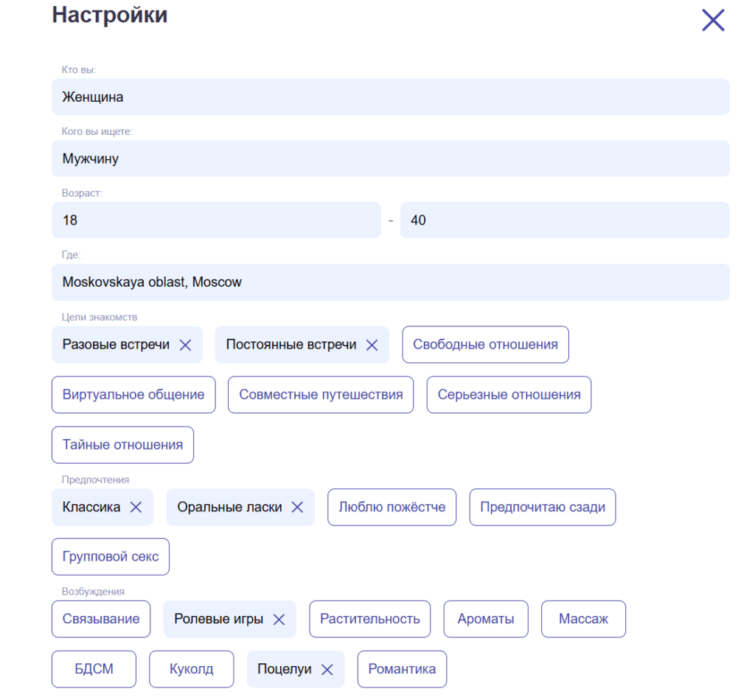The height and width of the screenshot is (700, 755).
Task: Open the Кто вы dropdown showing Женщина
Action: 390,97
